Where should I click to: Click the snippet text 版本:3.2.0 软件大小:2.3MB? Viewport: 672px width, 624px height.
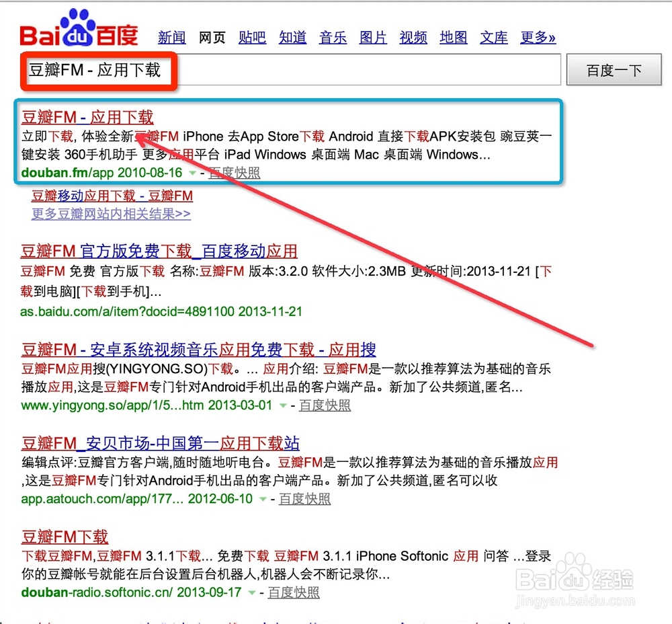(x=327, y=271)
